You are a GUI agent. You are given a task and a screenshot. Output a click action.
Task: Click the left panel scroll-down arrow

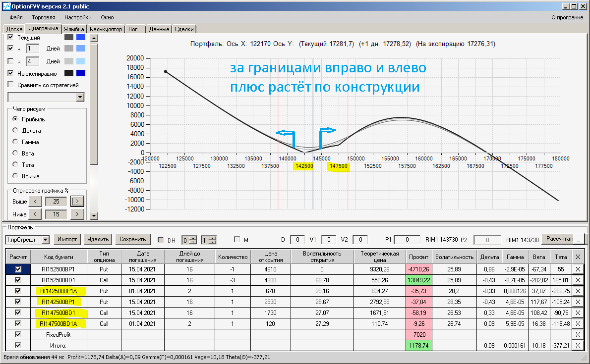click(94, 216)
